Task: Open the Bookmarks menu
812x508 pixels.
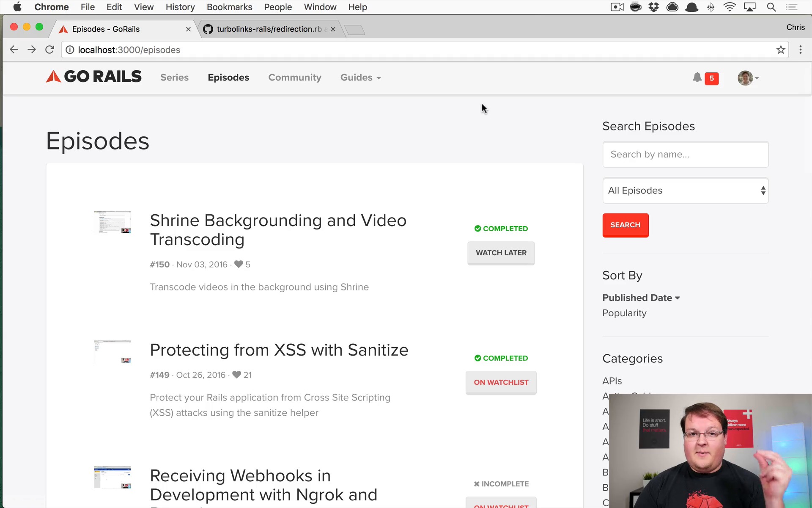Action: pyautogui.click(x=229, y=7)
